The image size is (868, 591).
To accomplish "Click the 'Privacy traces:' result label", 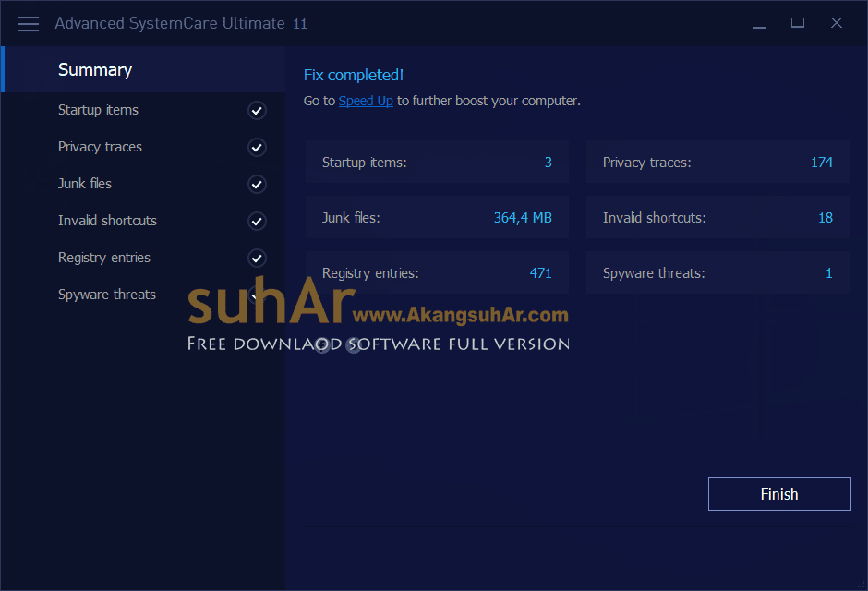I will pyautogui.click(x=646, y=163).
